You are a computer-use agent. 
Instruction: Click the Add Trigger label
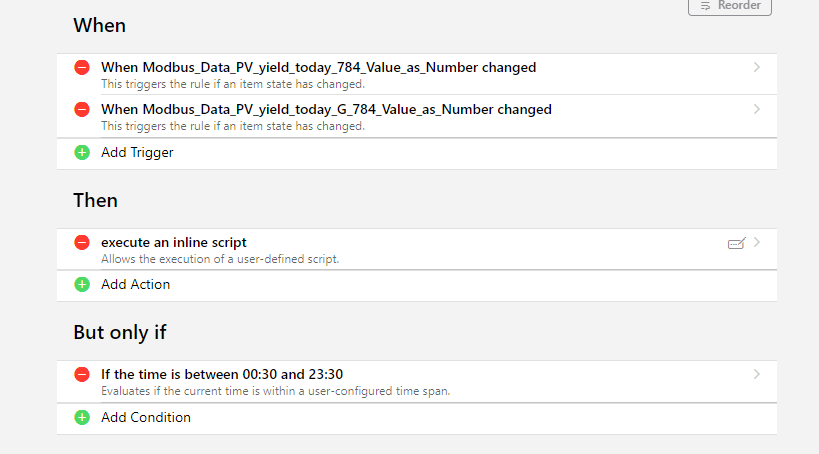[137, 153]
